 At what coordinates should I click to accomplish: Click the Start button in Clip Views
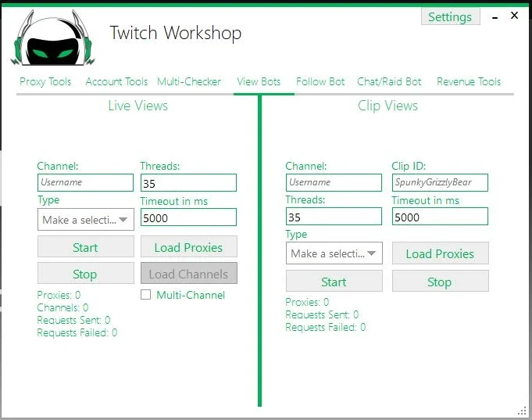[x=334, y=282]
